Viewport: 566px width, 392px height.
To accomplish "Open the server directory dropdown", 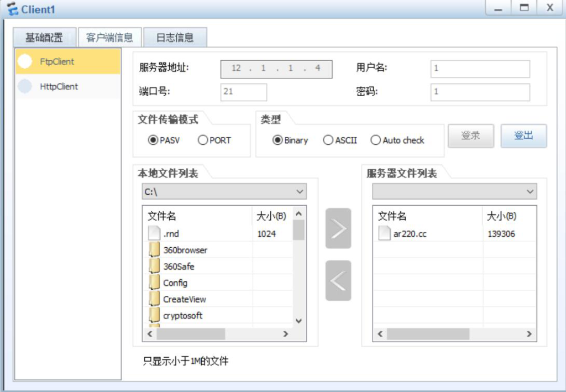I will [454, 192].
